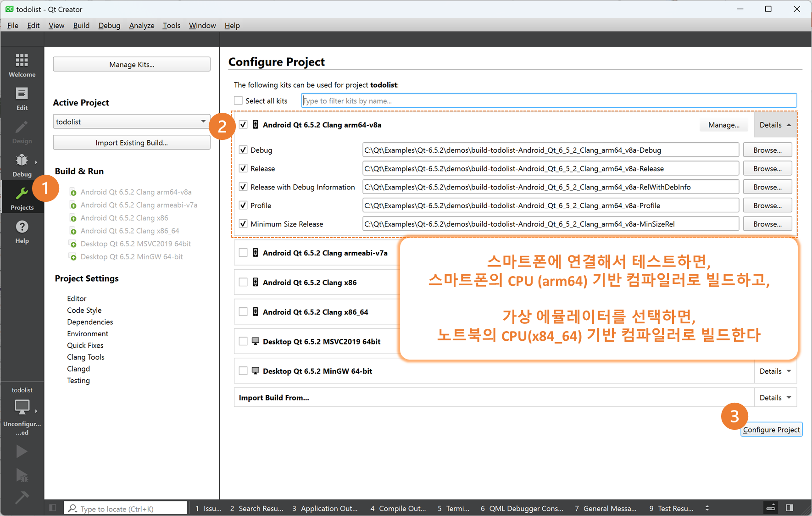Viewport: 812px width, 516px height.
Task: Click the plus icon for Android Clang arm64-v8a kit
Action: (73, 192)
